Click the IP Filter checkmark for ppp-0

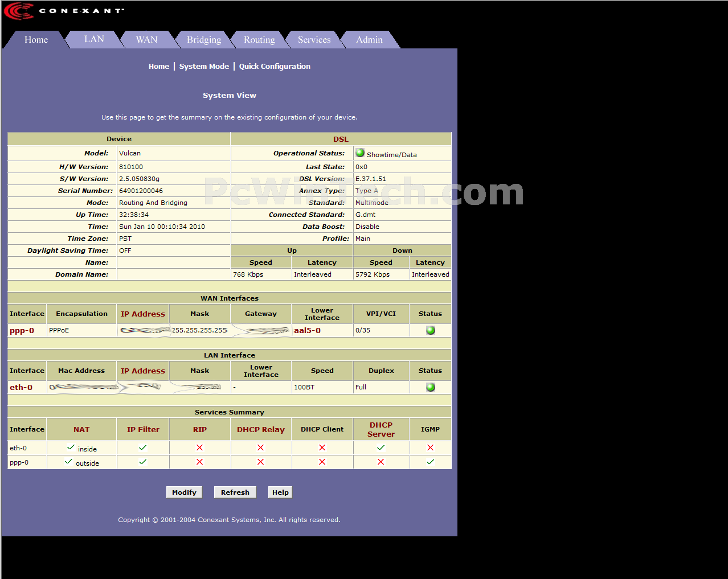pos(142,462)
